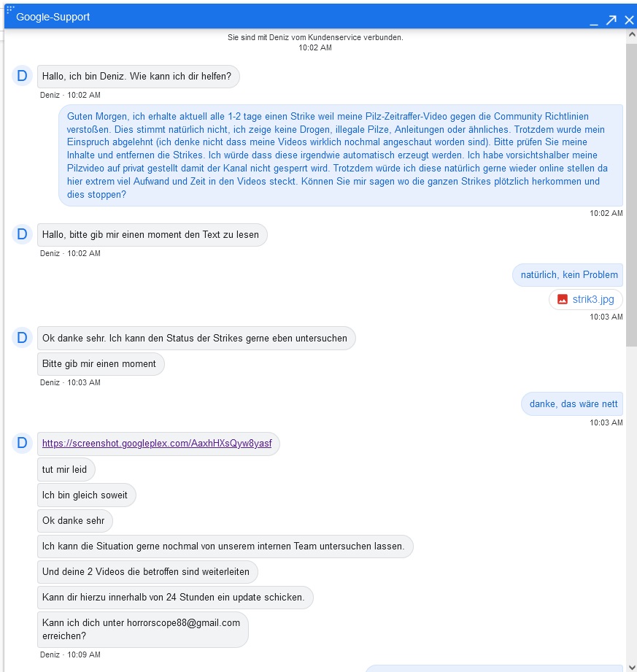Click the message containing horrorscope88@gmail.com
This screenshot has height=672, width=637.
142,629
